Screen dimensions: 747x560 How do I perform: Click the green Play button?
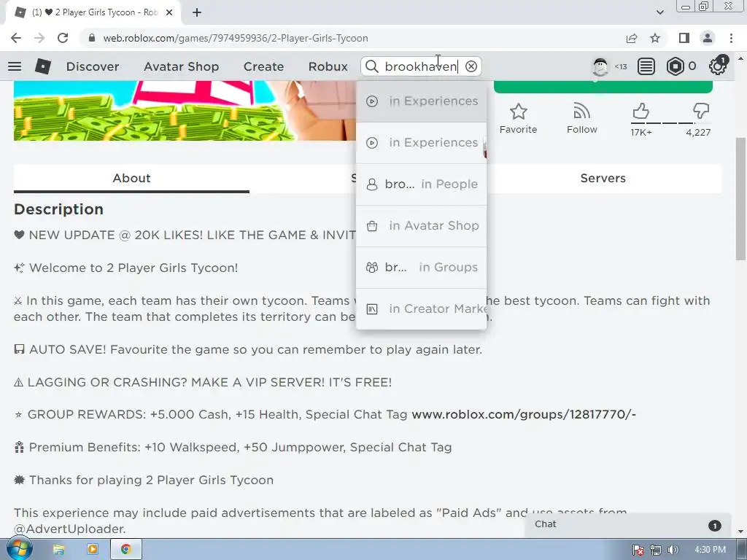pyautogui.click(x=603, y=86)
